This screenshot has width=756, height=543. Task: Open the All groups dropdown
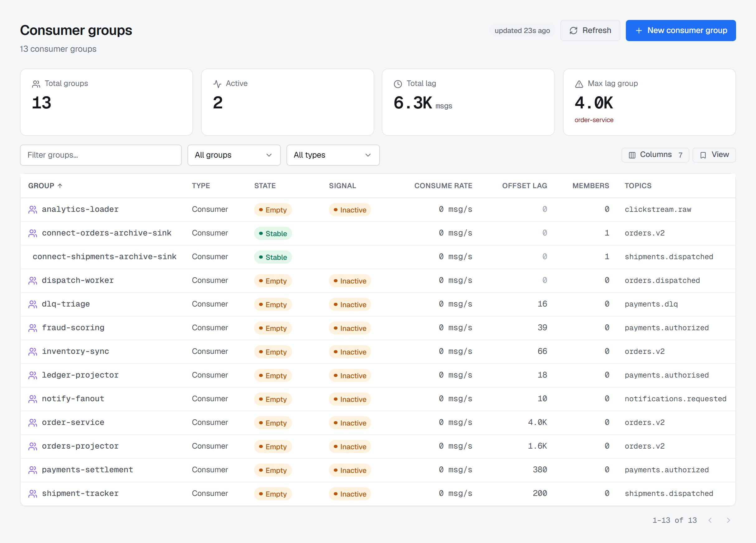[x=234, y=155]
